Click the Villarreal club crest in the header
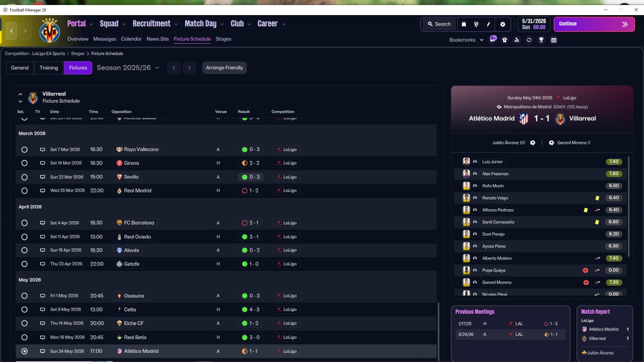 pos(50,31)
